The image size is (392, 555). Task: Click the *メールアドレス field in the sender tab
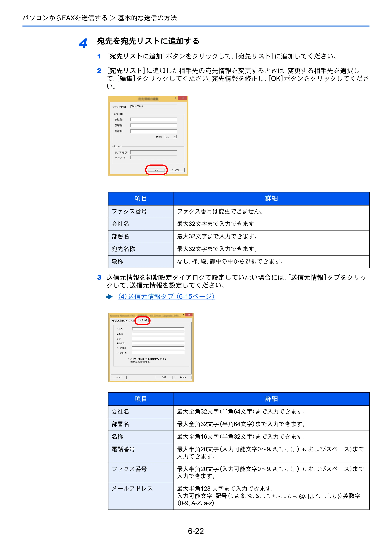point(158,353)
